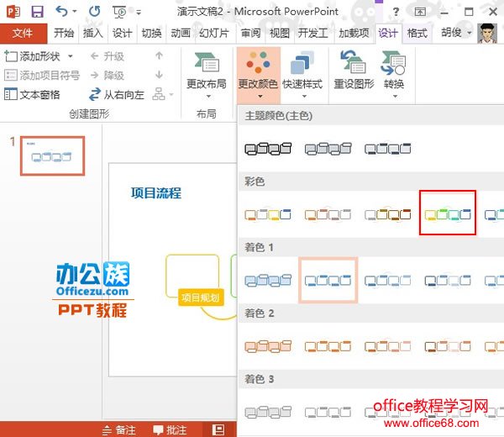Click the Save icon in quick access toolbar
This screenshot has height=437, width=504.
37,12
